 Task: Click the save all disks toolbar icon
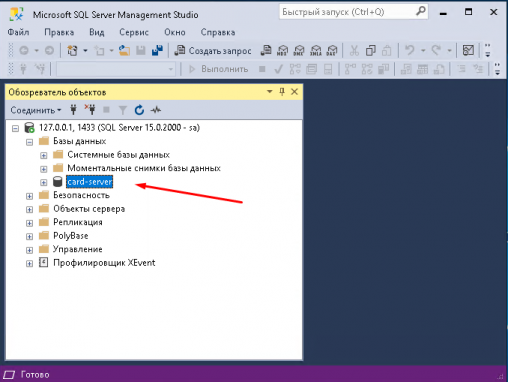click(x=157, y=51)
